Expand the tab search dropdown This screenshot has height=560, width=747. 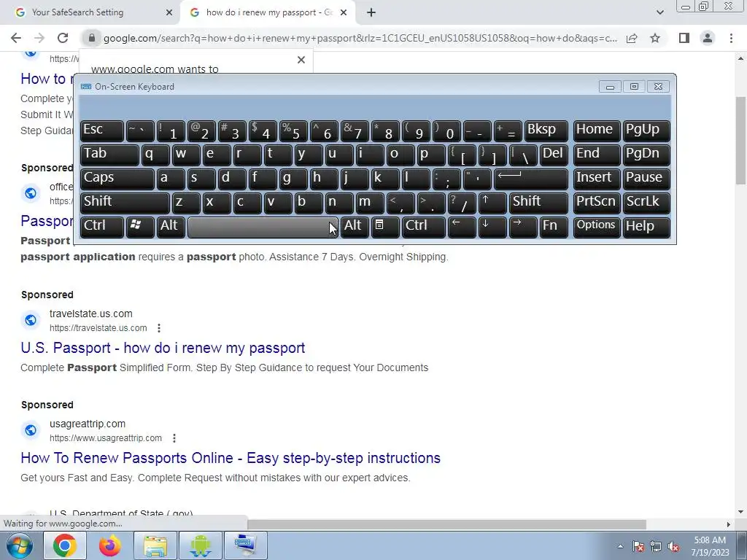(x=659, y=13)
